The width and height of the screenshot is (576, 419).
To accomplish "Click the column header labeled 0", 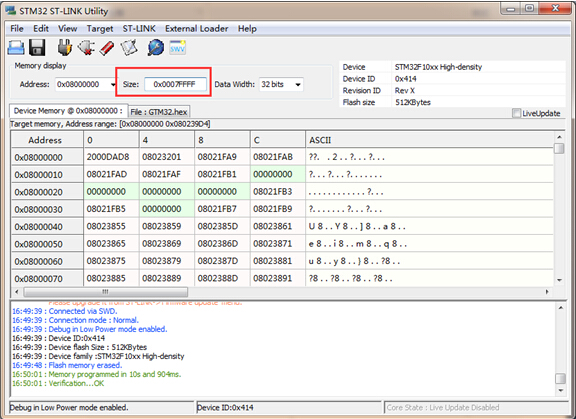I will (x=111, y=140).
